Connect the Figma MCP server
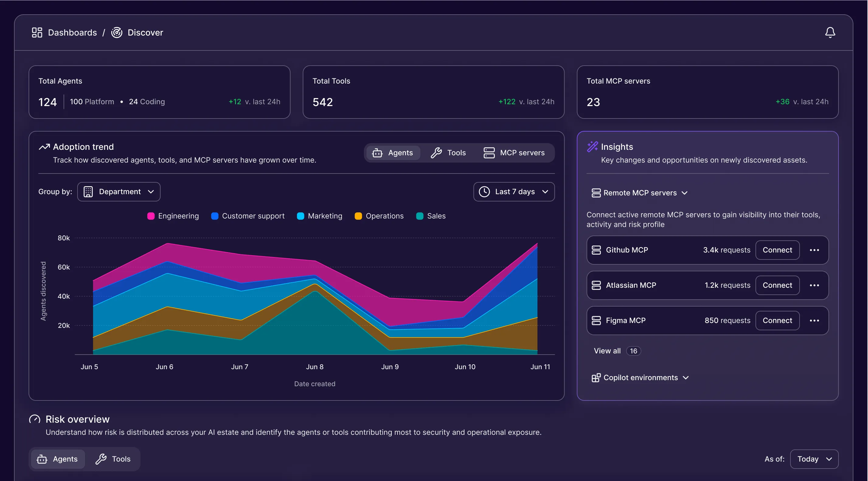 tap(777, 321)
